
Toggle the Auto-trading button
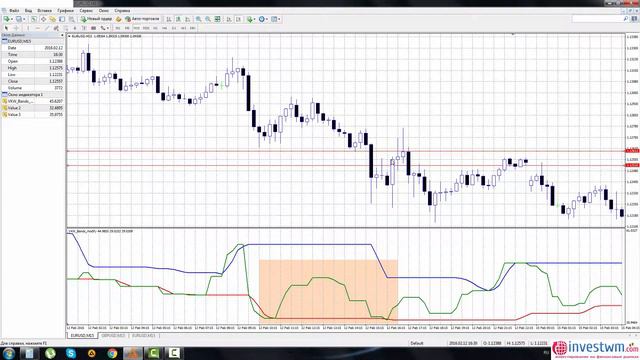point(142,19)
